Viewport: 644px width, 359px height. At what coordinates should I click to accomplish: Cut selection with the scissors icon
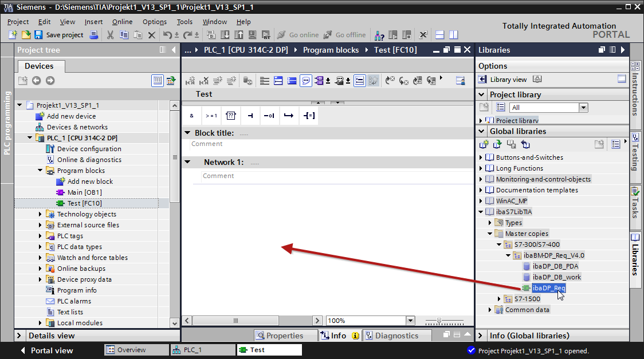pos(110,35)
